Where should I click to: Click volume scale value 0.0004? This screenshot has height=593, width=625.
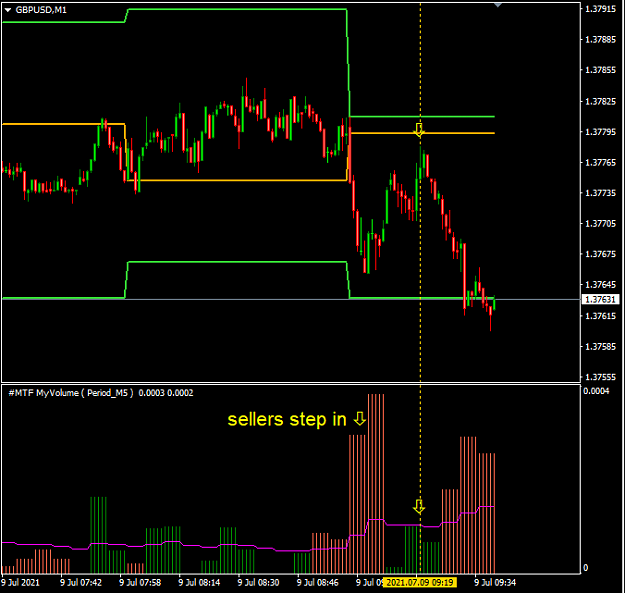596,391
